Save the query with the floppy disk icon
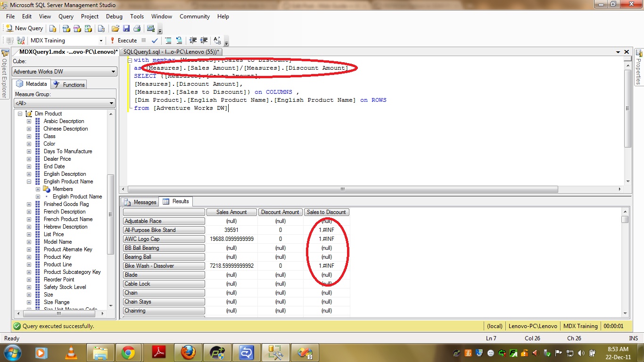644x362 pixels. 126,28
